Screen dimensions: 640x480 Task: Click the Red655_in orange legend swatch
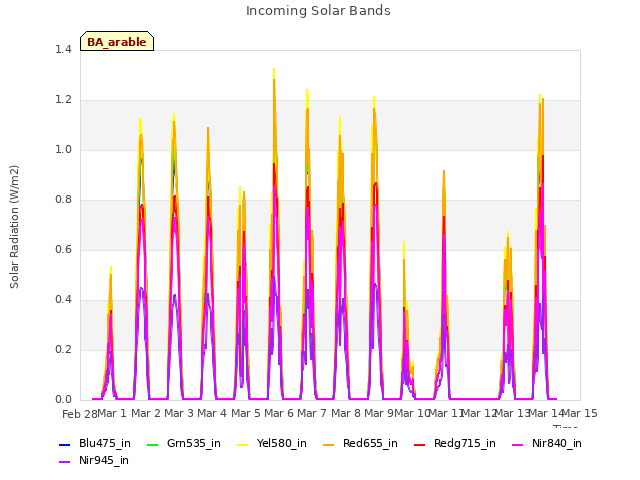tap(329, 444)
